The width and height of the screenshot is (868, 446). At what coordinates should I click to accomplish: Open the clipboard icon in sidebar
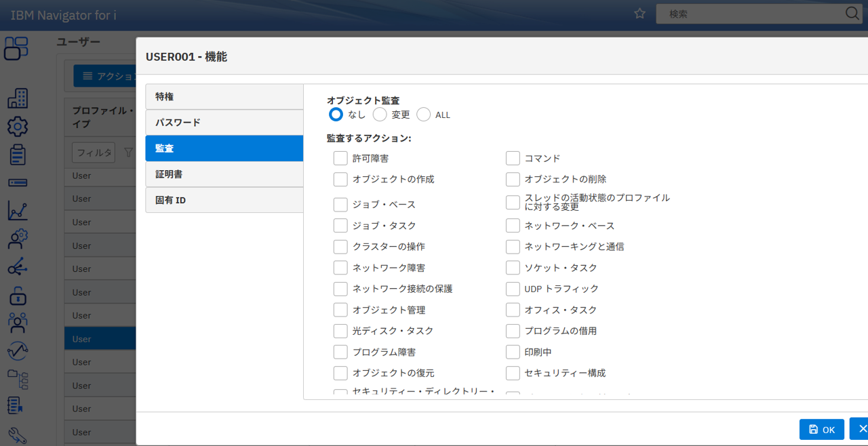pos(17,154)
